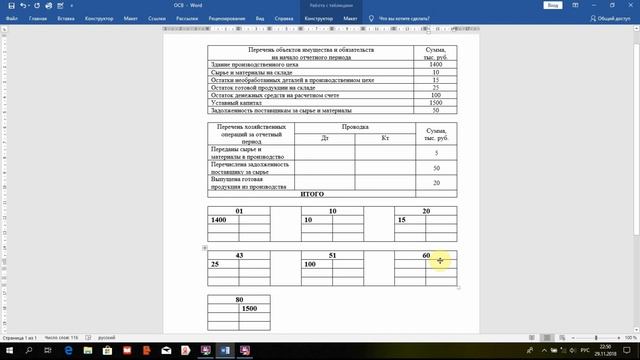Image resolution: width=640 pixels, height=360 pixels.
Task: Click the volume speaker tray icon
Action: click(572, 351)
